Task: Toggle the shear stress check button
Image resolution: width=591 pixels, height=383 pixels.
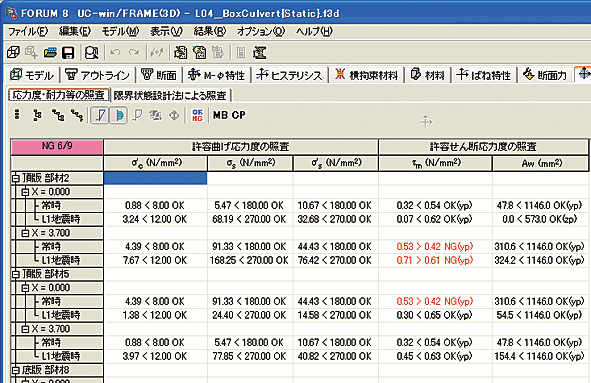Action: pyautogui.click(x=118, y=115)
